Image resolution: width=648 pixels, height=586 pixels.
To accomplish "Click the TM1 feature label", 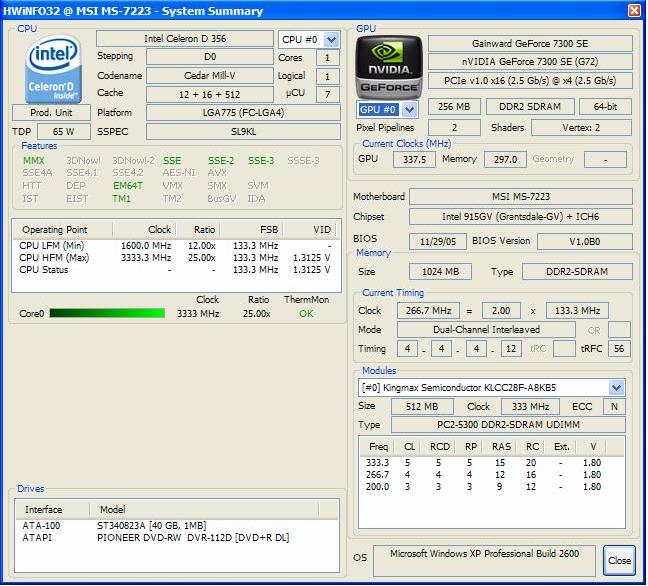I will coord(121,199).
